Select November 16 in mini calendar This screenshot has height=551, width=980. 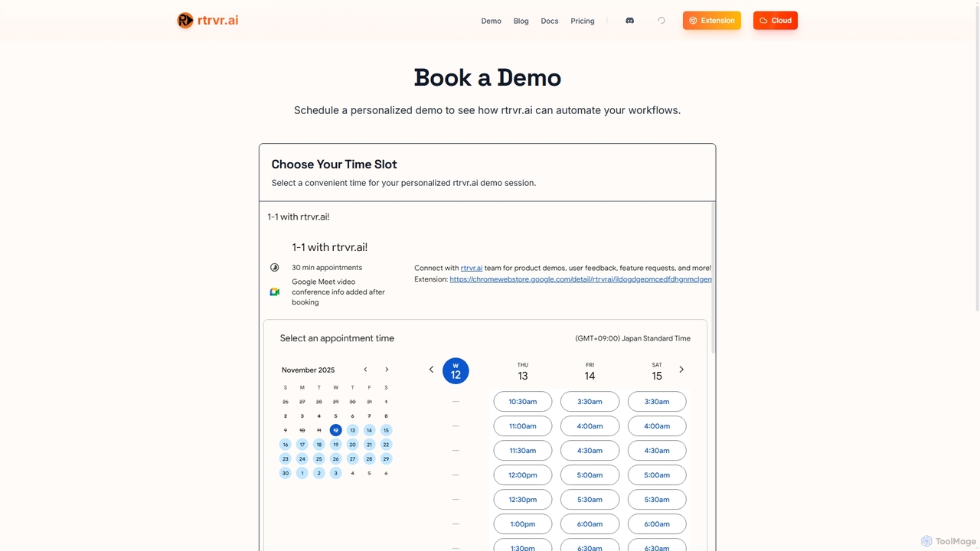point(286,445)
